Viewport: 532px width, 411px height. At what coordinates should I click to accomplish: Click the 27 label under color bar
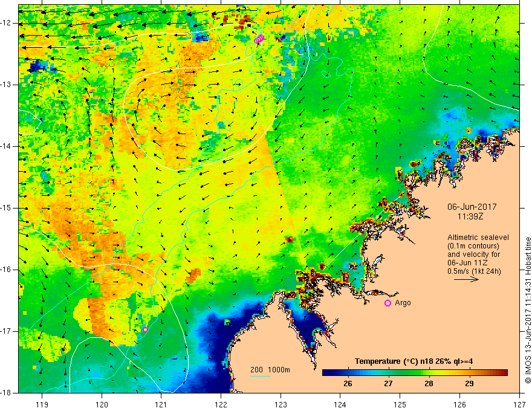[388, 384]
